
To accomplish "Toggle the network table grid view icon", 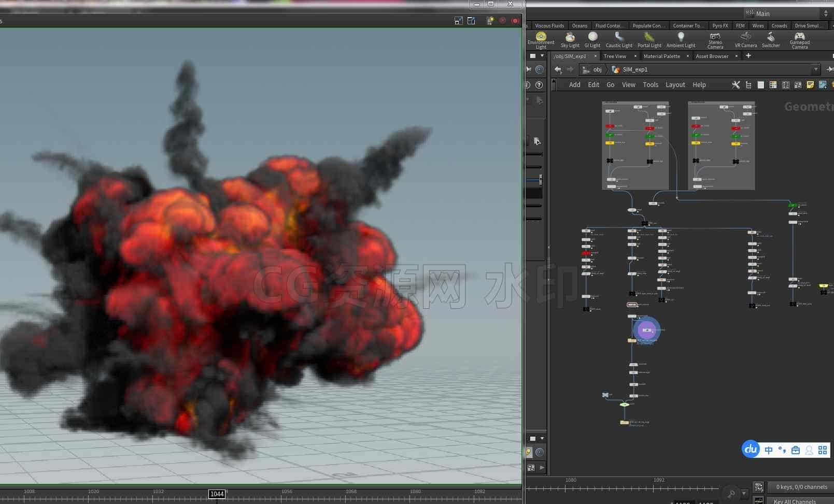I will 773,85.
